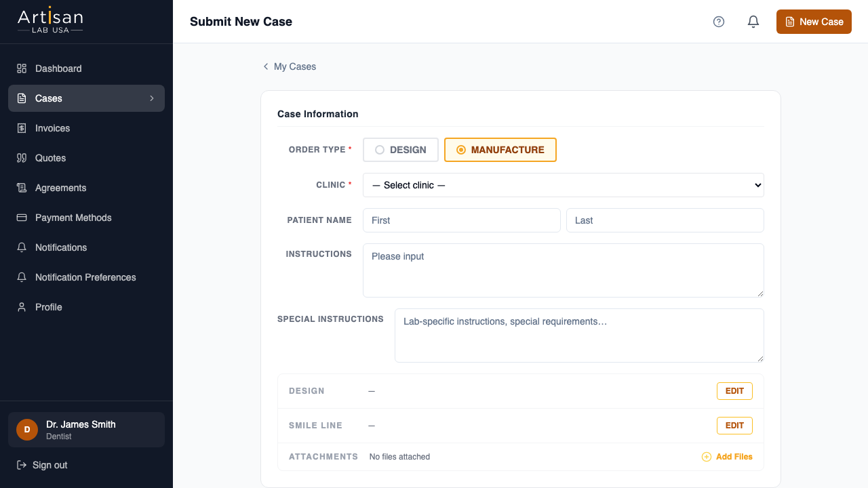Image resolution: width=868 pixels, height=488 pixels.
Task: Open the Dr. James Smith profile card
Action: tap(86, 430)
